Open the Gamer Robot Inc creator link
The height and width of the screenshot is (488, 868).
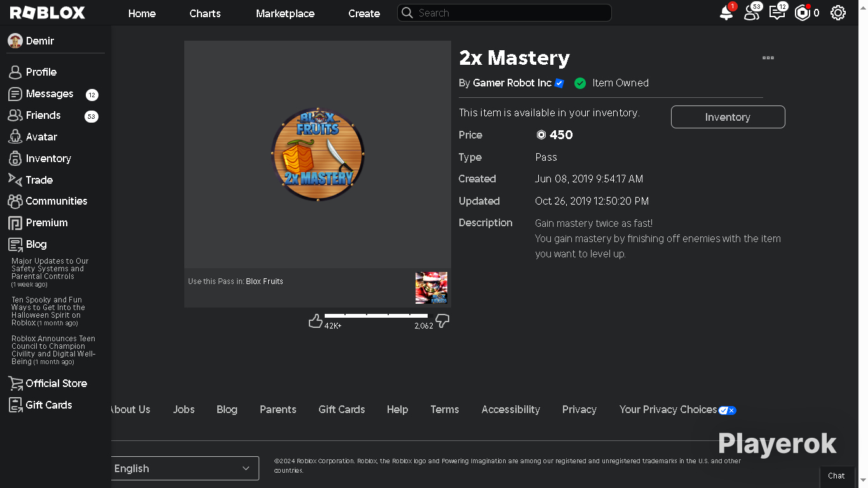click(512, 83)
